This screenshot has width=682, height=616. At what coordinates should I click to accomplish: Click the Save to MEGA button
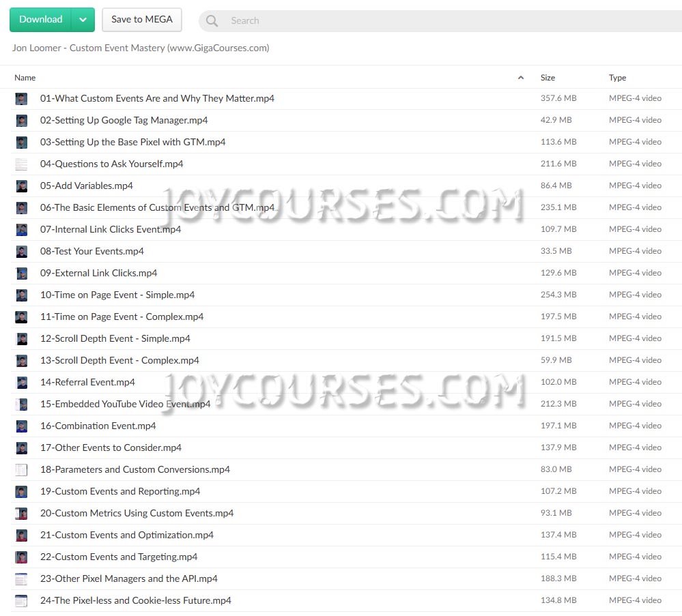[x=142, y=20]
